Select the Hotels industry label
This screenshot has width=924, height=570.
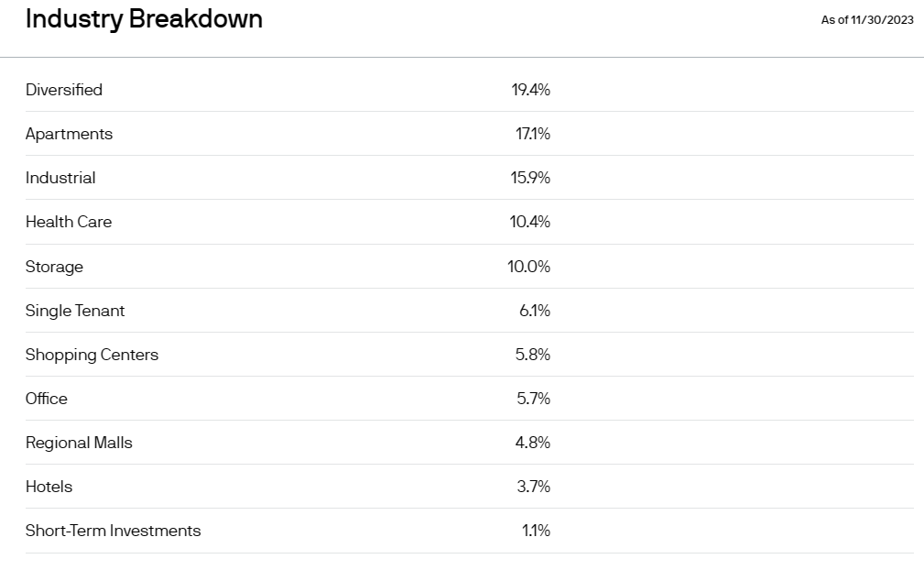[49, 487]
